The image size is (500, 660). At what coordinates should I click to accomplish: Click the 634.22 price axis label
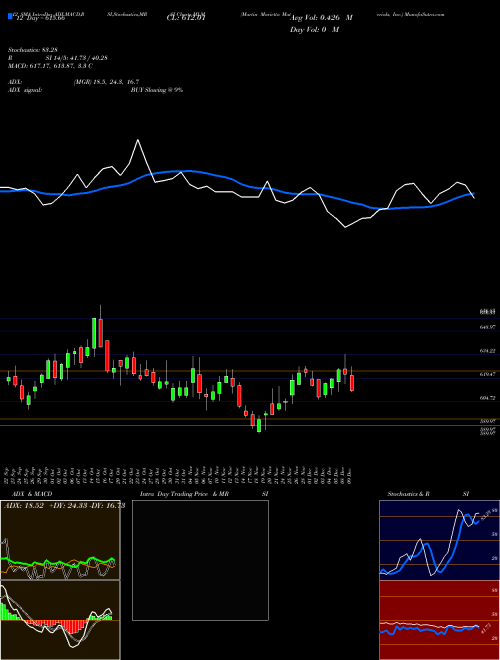point(487,351)
